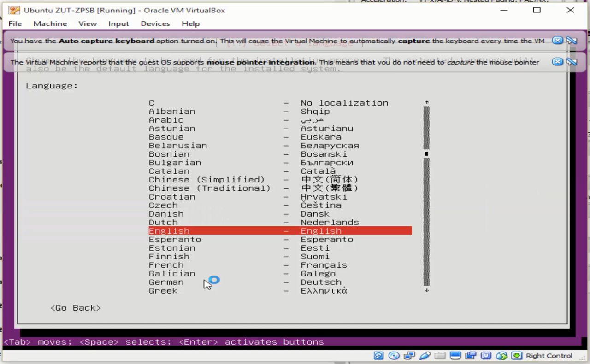Activate the <Go Back> button
590x364 pixels.
coord(76,308)
